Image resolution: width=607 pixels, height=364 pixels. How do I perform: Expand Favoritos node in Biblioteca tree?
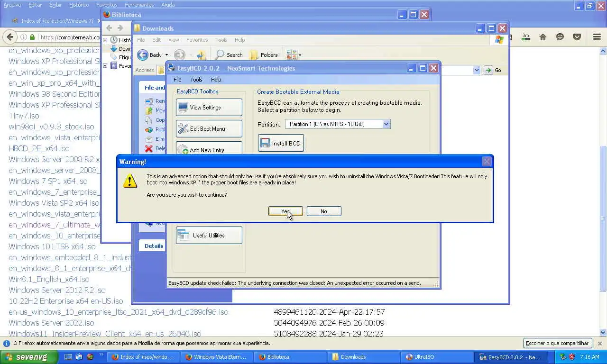click(105, 65)
